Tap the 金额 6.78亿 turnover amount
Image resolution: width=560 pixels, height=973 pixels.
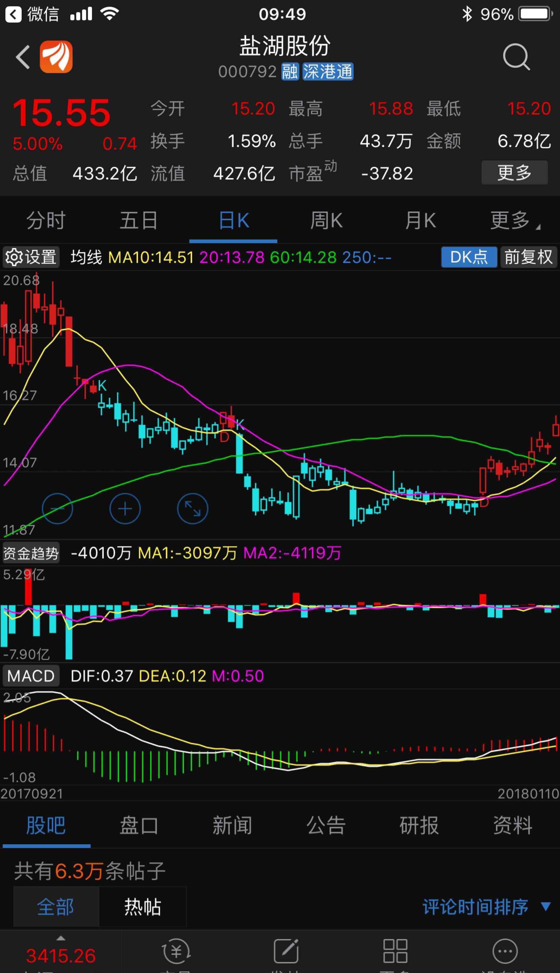(488, 141)
